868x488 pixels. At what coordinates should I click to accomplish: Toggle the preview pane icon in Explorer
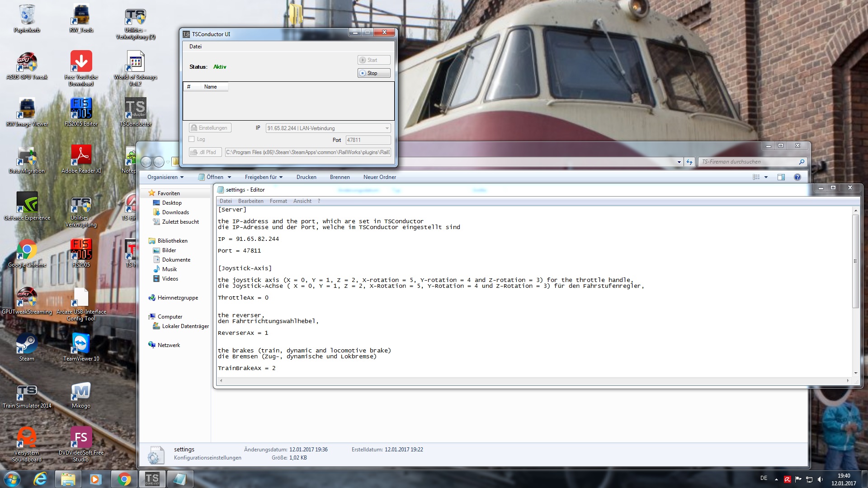(781, 177)
